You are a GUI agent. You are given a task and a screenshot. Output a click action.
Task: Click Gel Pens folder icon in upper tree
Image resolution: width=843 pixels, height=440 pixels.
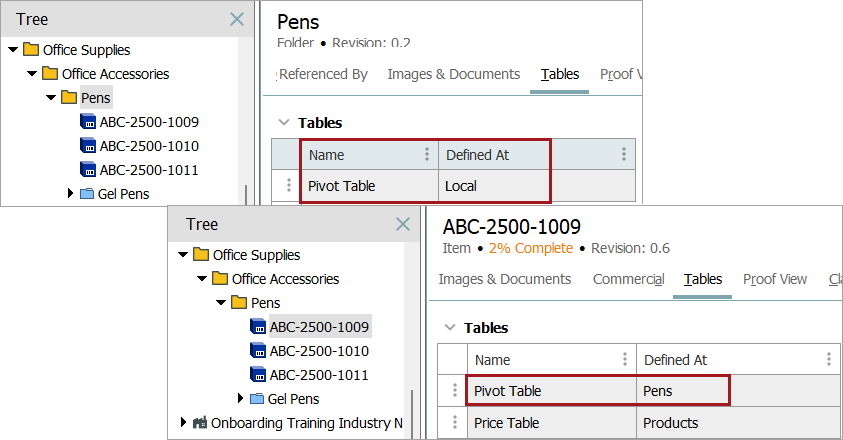[x=87, y=194]
